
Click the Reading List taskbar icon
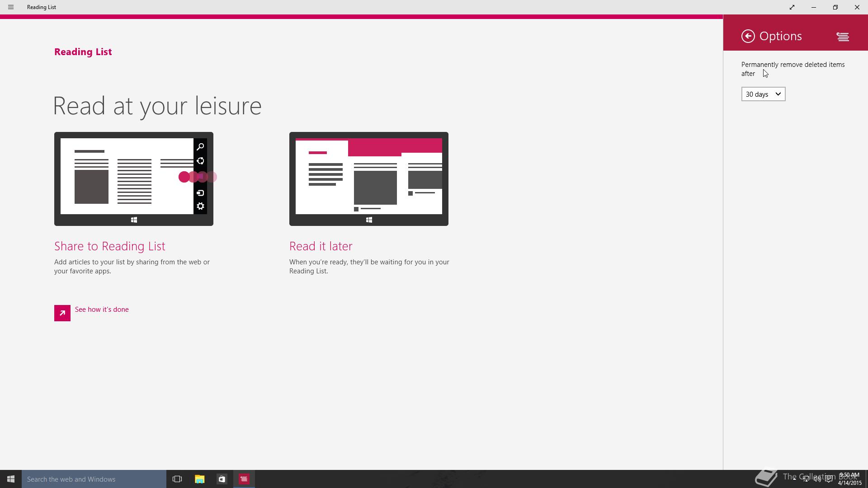tap(244, 479)
